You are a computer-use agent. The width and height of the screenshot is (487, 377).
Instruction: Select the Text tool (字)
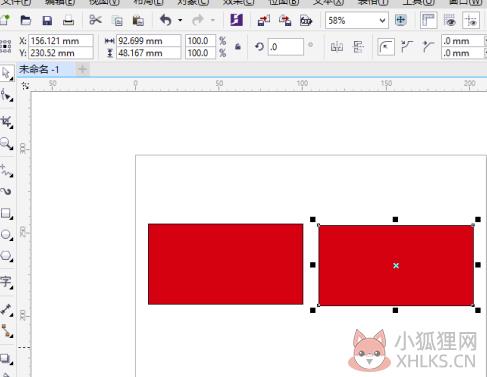click(x=6, y=282)
